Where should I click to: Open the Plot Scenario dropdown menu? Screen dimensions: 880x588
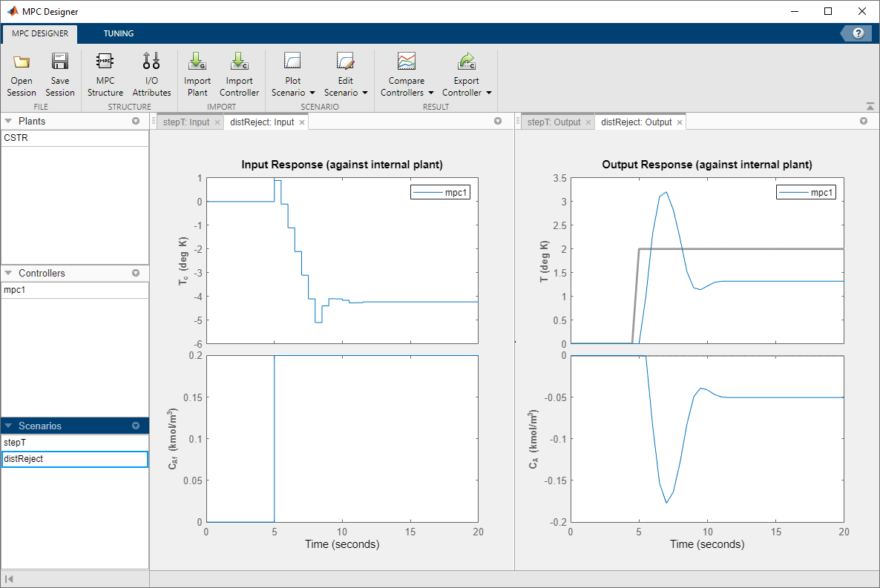click(x=312, y=93)
